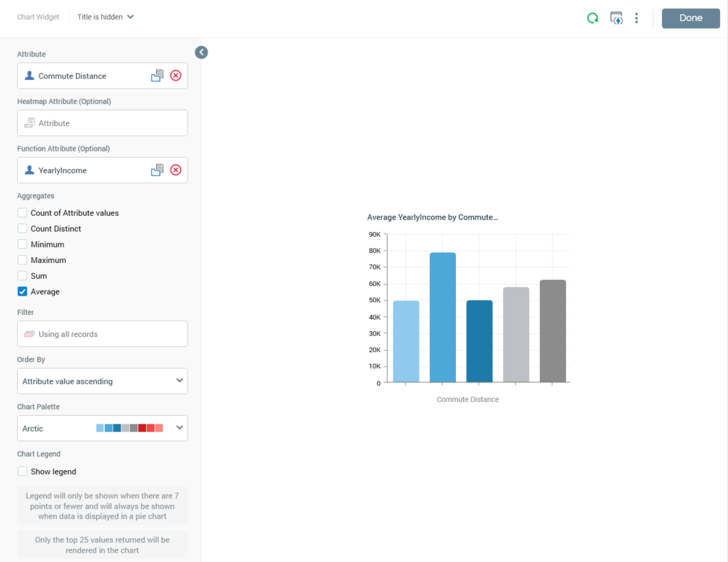Expand the Title is hidden dropdown
This screenshot has height=562, width=728.
point(105,17)
